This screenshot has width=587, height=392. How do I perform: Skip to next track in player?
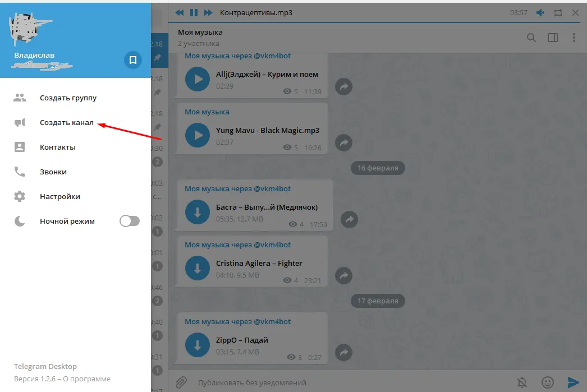click(x=208, y=13)
